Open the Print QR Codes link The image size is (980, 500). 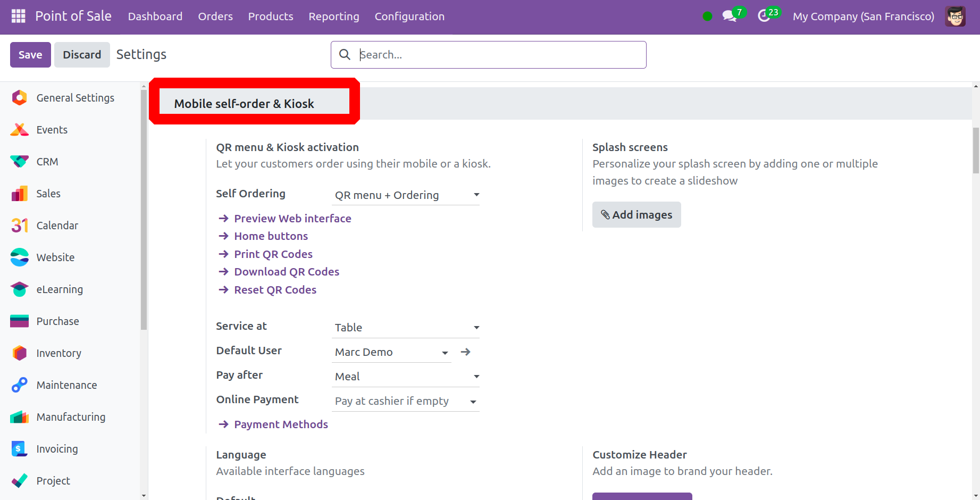[273, 254]
